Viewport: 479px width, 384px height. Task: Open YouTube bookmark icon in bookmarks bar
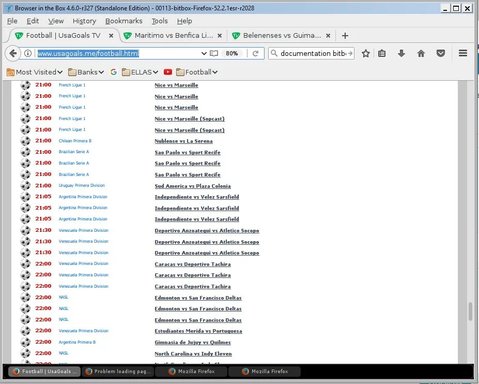tap(168, 72)
